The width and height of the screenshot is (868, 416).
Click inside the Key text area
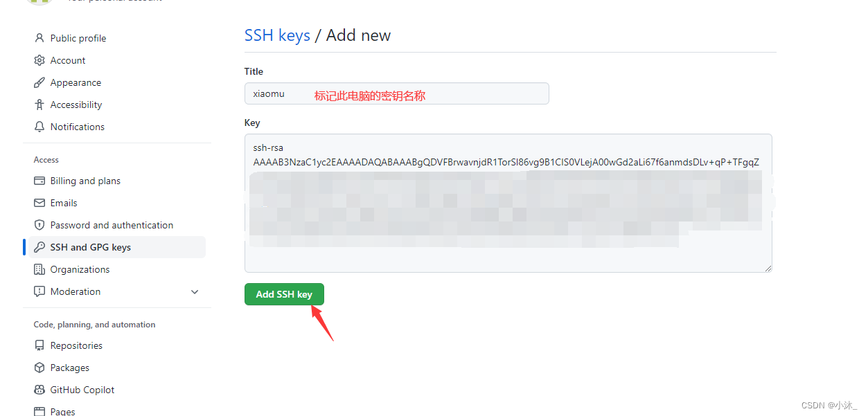coord(508,203)
